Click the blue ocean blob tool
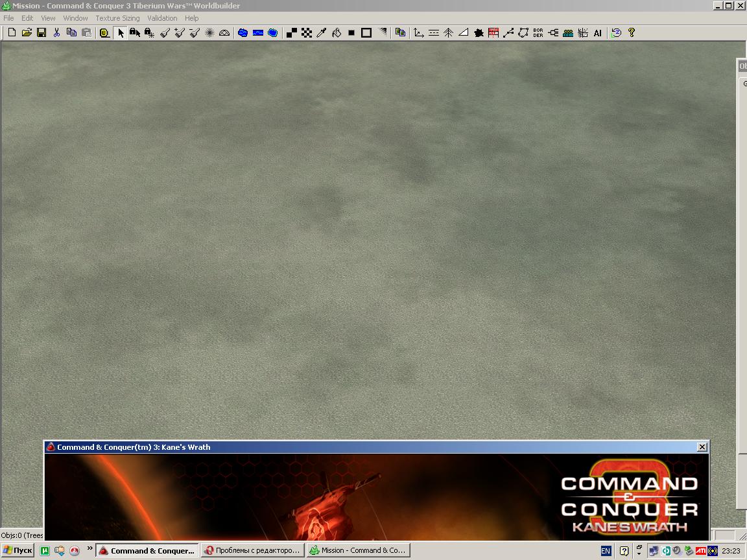Screen dimensions: 747x560 coord(272,32)
